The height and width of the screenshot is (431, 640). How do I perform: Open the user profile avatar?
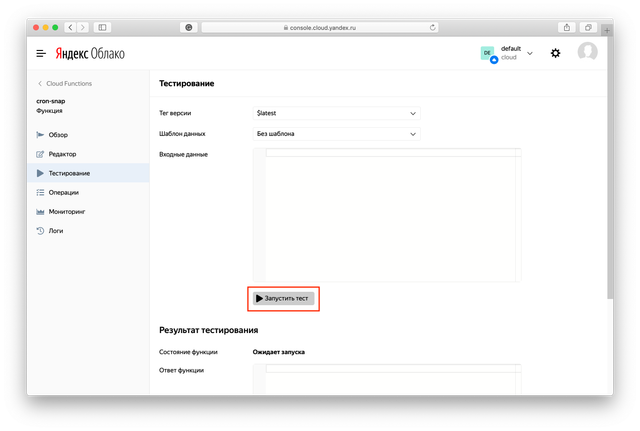pos(588,53)
